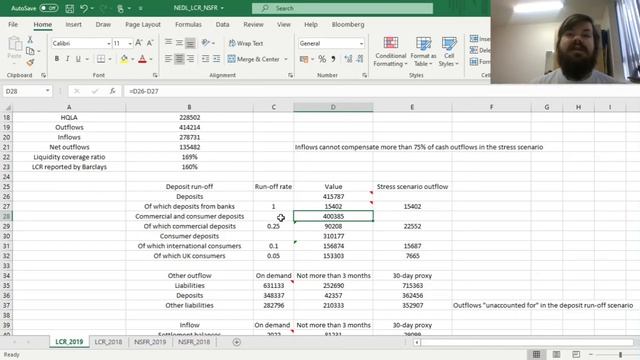Open Merge & Center dropdown arrow
Viewport: 640px width, 360px height.
click(x=286, y=59)
